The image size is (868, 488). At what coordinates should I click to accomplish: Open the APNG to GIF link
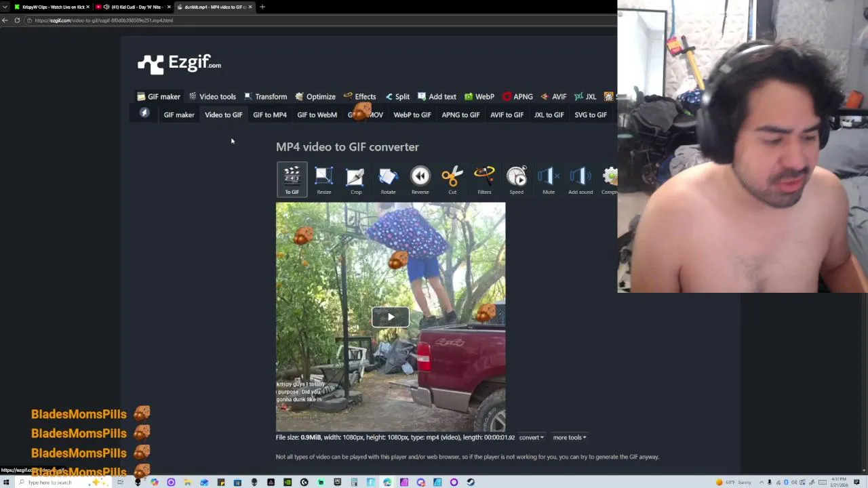460,115
